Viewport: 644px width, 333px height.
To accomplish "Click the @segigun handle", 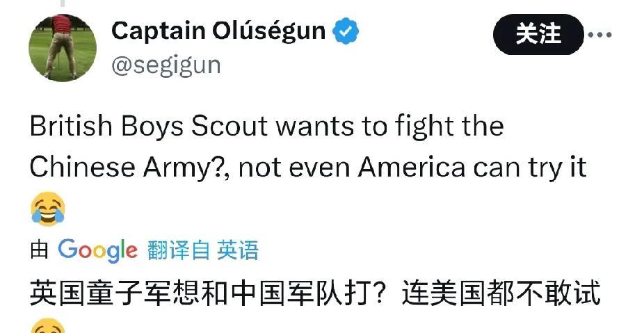I will click(166, 65).
